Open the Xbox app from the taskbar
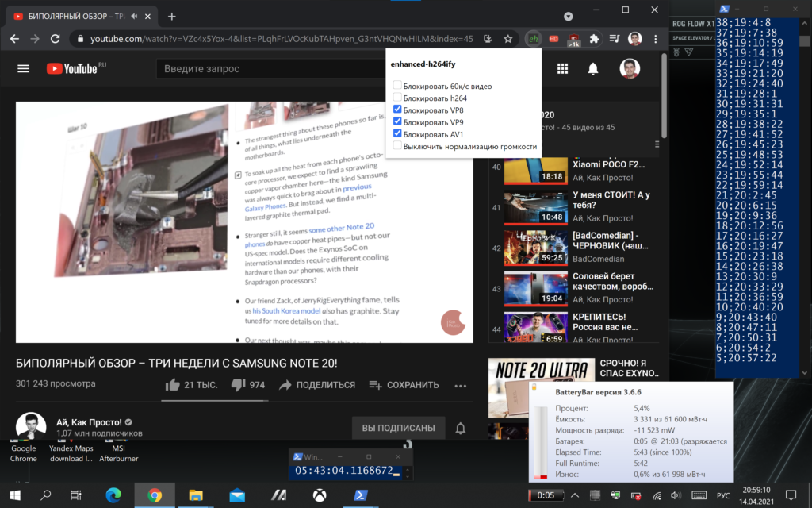This screenshot has width=812, height=508. point(320,495)
